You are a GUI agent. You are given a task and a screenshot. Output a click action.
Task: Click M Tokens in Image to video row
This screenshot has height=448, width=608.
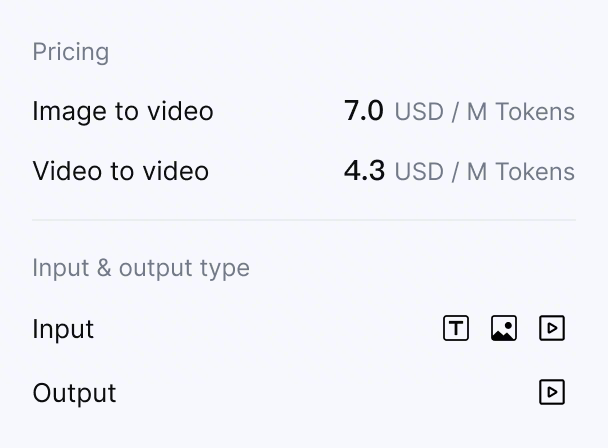pos(521,112)
